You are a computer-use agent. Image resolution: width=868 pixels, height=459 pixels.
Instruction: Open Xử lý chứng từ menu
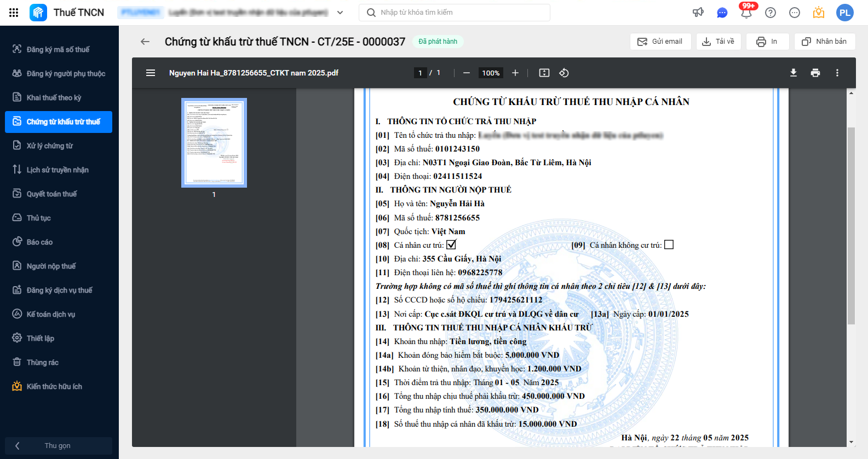pyautogui.click(x=59, y=146)
